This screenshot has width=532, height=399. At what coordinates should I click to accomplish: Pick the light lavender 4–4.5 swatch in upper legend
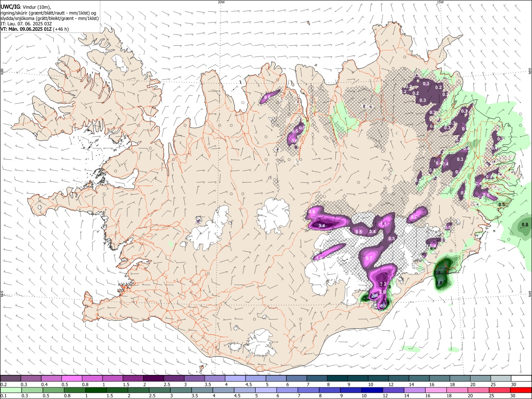click(x=235, y=379)
